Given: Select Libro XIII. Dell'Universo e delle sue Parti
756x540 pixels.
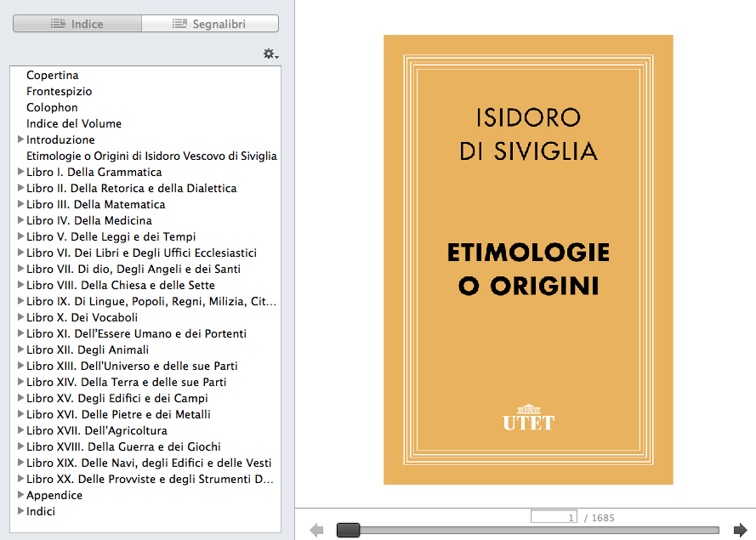Looking at the screenshot, I should [132, 366].
